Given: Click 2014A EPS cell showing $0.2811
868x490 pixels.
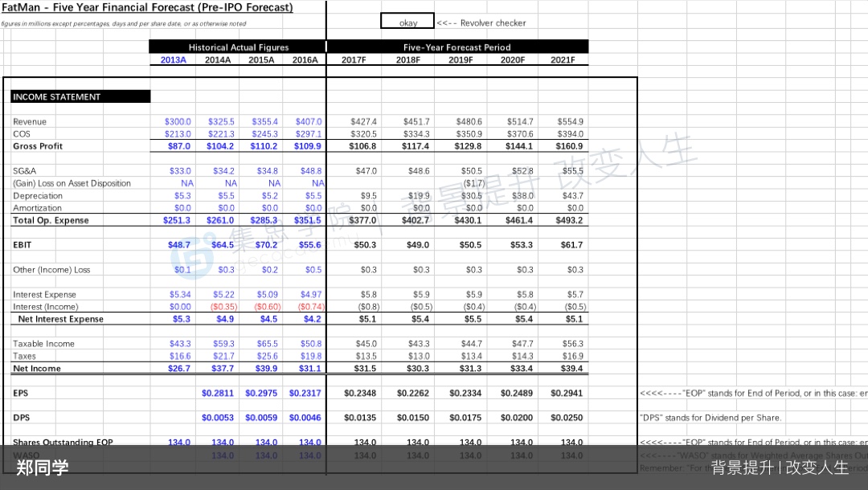Looking at the screenshot, I should (218, 393).
